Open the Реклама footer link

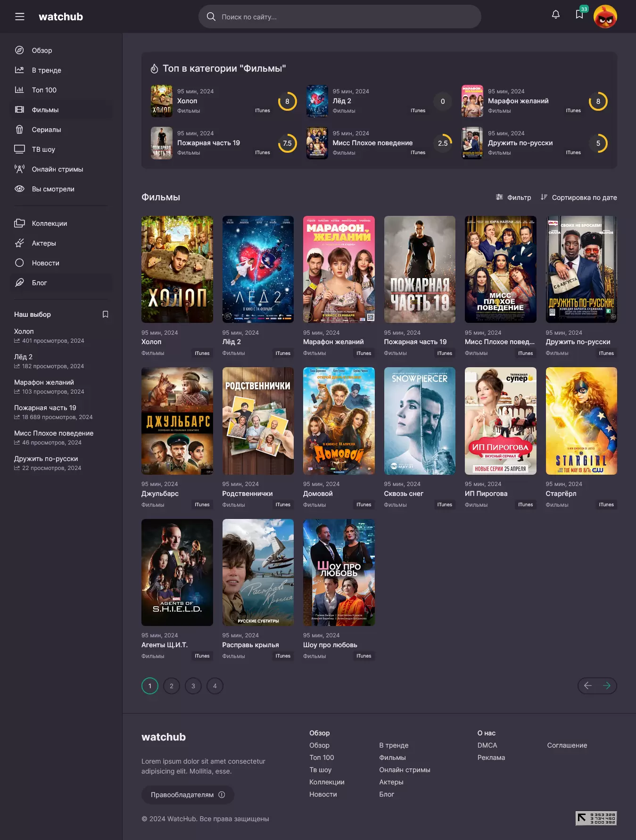click(491, 758)
